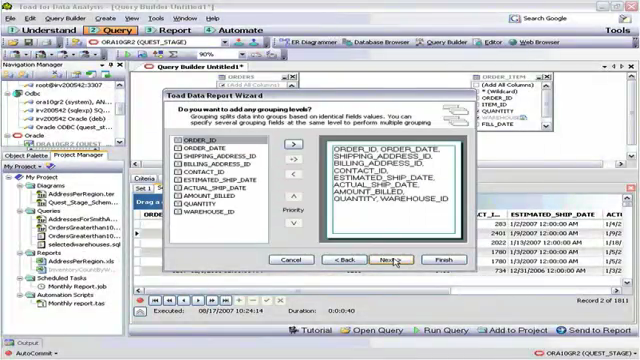Viewport: 640px width, 360px height.
Task: Check ACTUAL_SHIP_DATE in the wizard list
Action: pos(178,188)
